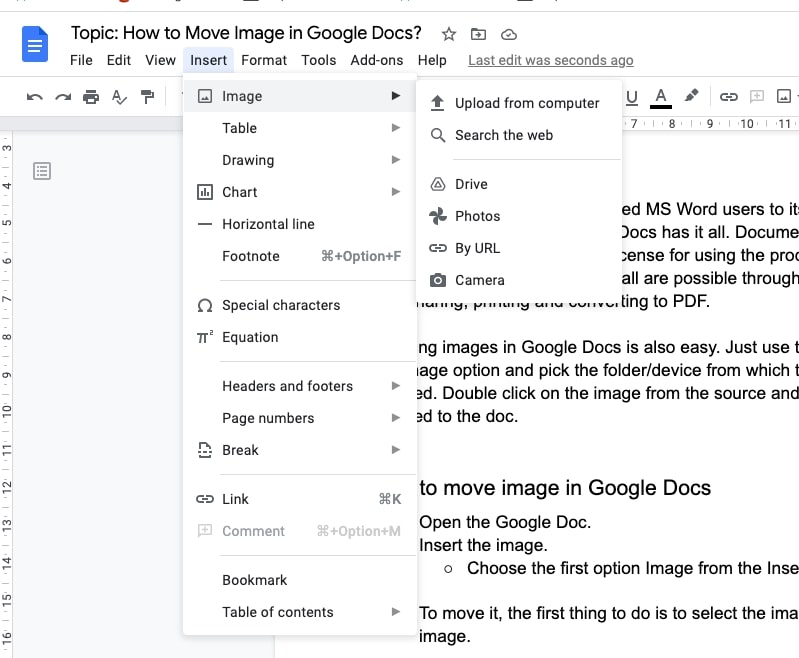Click the vertical ruler at mark 10
The width and height of the screenshot is (799, 658).
pyautogui.click(x=6, y=411)
